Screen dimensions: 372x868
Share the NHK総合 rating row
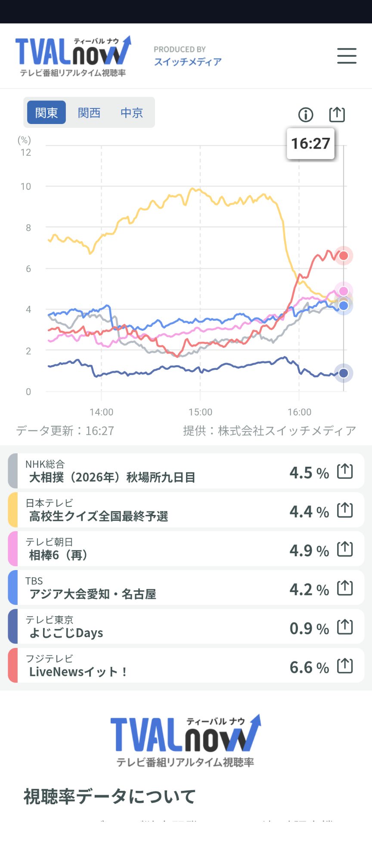point(345,471)
